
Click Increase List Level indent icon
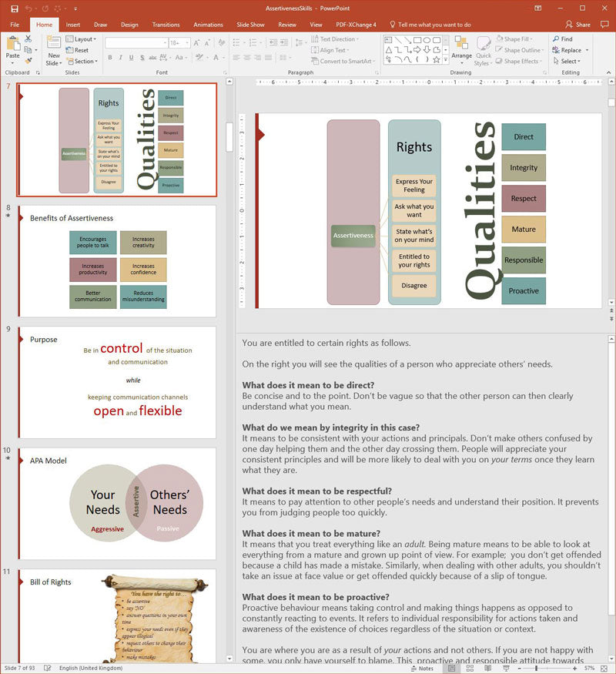point(283,42)
